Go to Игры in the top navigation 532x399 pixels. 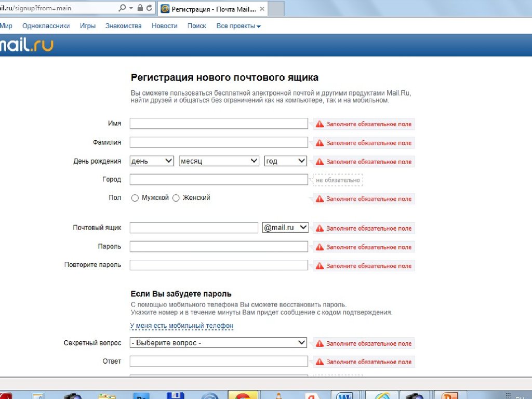coord(87,26)
